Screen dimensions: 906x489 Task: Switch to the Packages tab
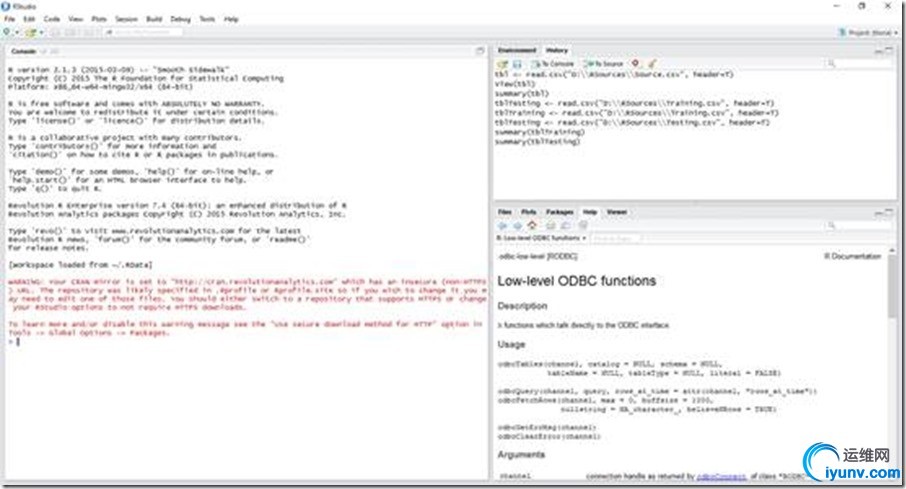click(559, 212)
